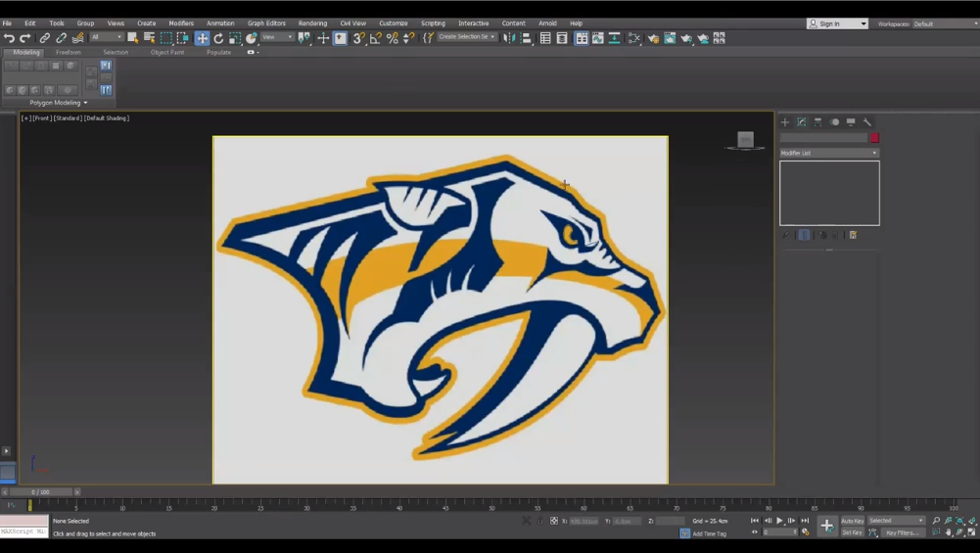Viewport: 980px width, 553px height.
Task: Open Schematic View icon
Action: point(615,38)
